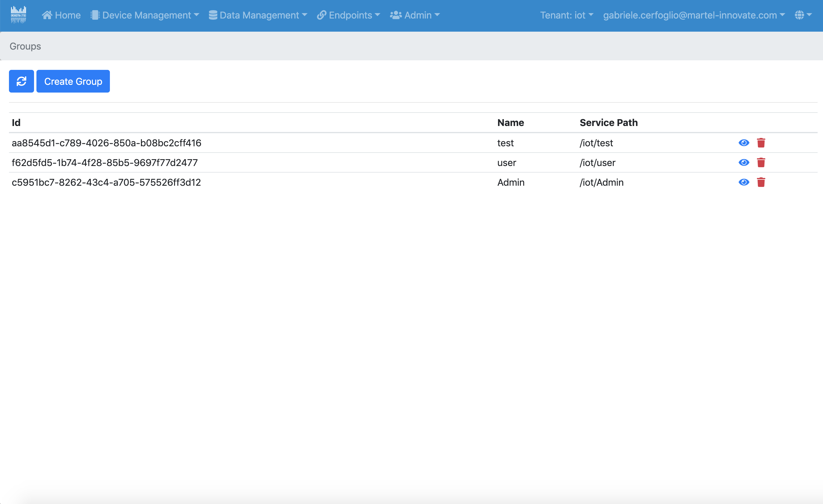The width and height of the screenshot is (823, 504).
Task: Show details of the user group with its eye icon
Action: point(744,163)
